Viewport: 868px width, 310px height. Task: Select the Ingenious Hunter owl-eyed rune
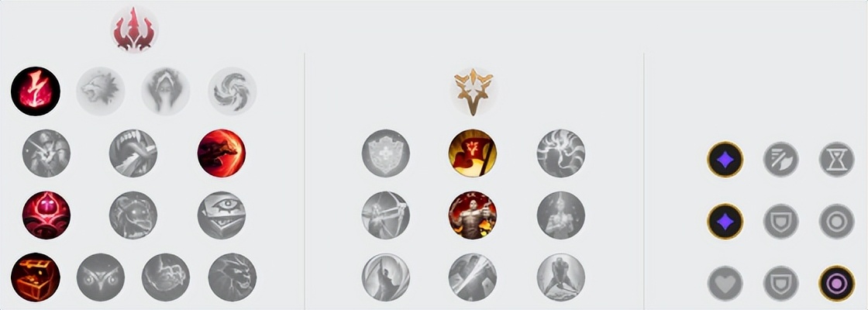(100, 277)
